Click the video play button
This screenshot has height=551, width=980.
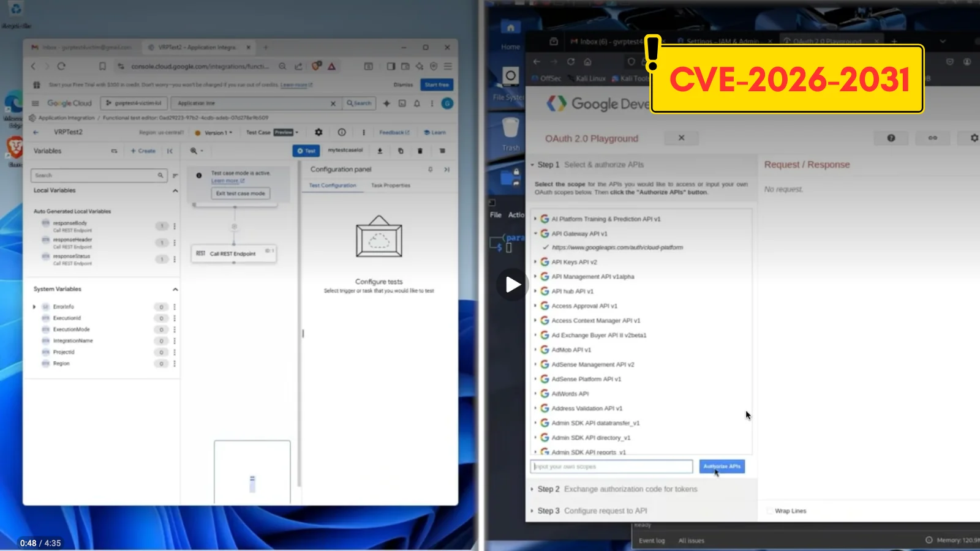coord(512,285)
